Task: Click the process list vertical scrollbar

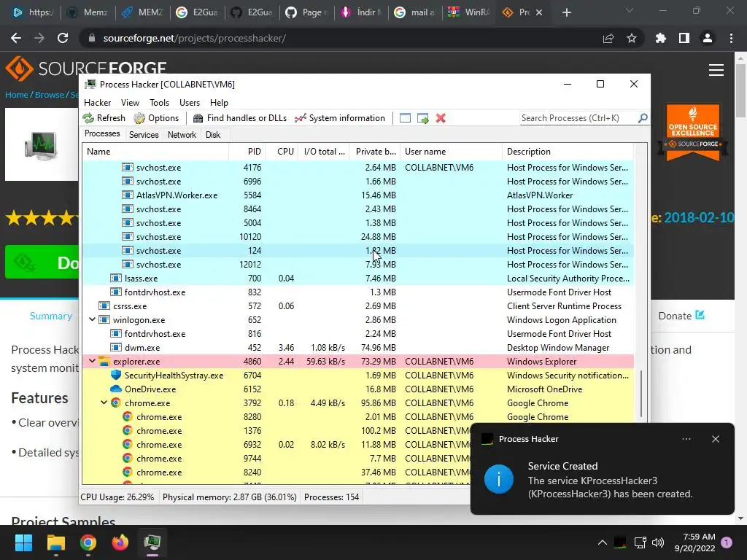Action: [x=641, y=394]
